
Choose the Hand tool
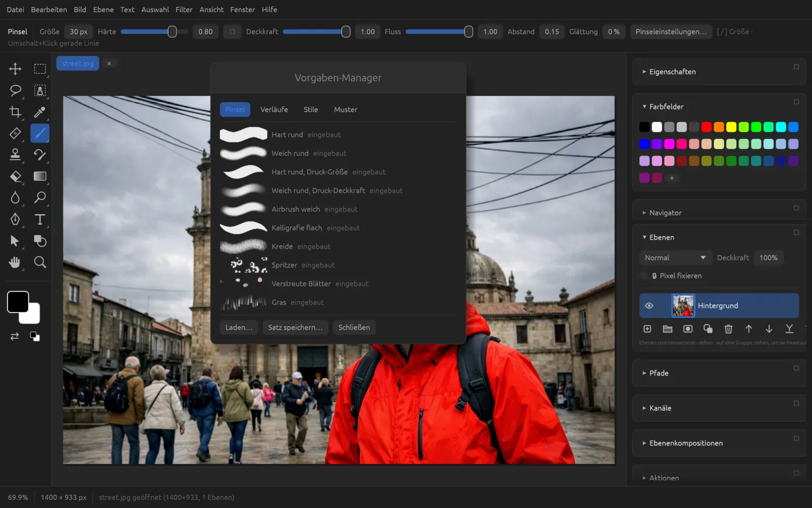tap(15, 262)
